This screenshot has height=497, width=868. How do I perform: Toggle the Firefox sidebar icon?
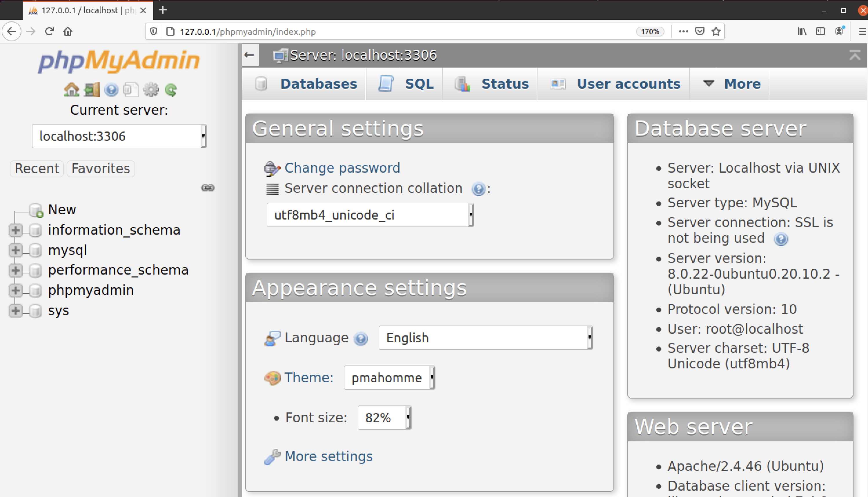[x=820, y=31]
